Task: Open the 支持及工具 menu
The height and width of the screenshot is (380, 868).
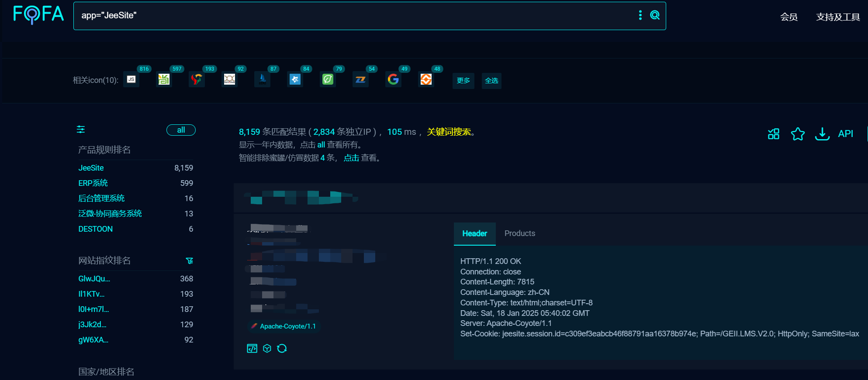Action: 838,17
